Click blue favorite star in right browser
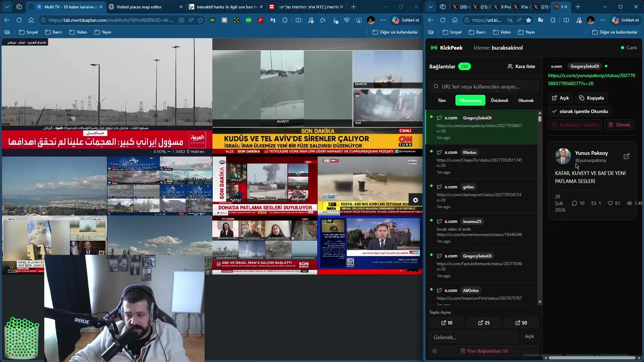This screenshot has width=644, height=362. point(528,20)
